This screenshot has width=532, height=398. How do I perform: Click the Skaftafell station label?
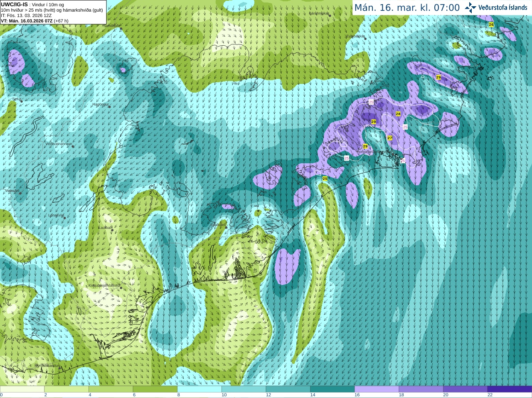click(218, 225)
